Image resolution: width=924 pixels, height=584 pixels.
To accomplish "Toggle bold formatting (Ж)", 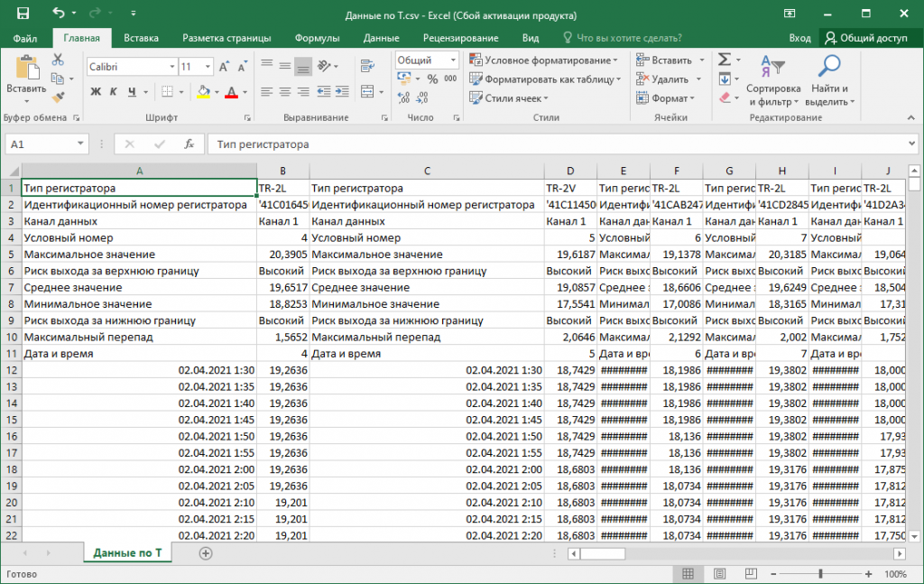I will pyautogui.click(x=96, y=92).
